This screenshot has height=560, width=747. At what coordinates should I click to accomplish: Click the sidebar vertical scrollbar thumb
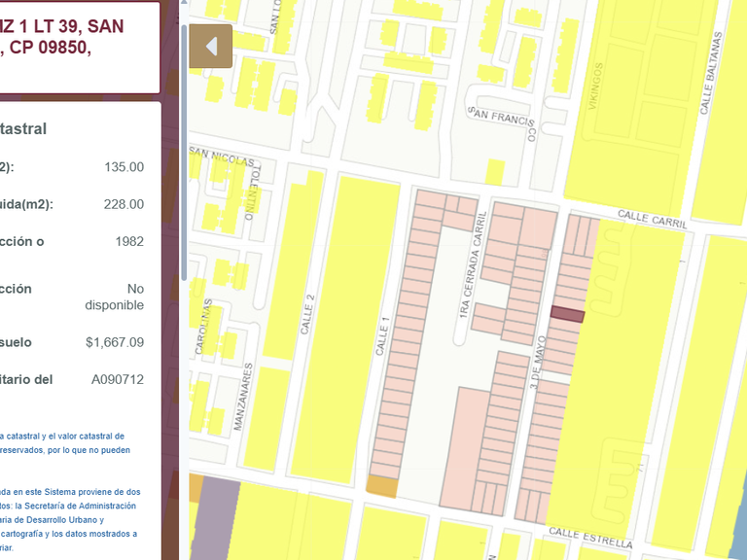click(184, 153)
